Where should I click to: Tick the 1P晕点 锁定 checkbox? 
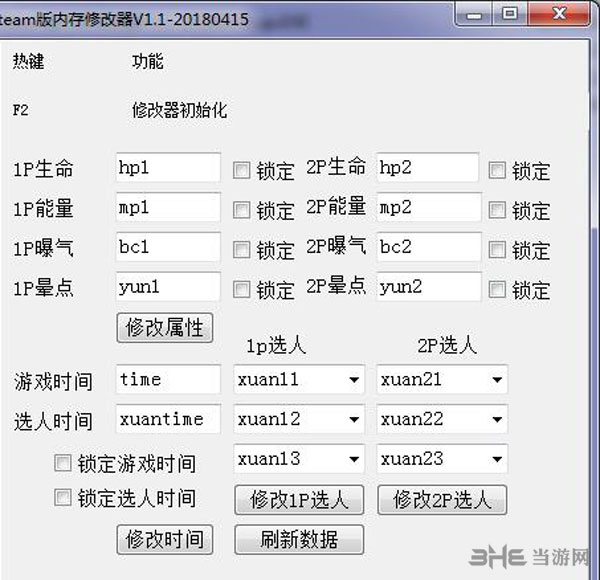pyautogui.click(x=241, y=289)
